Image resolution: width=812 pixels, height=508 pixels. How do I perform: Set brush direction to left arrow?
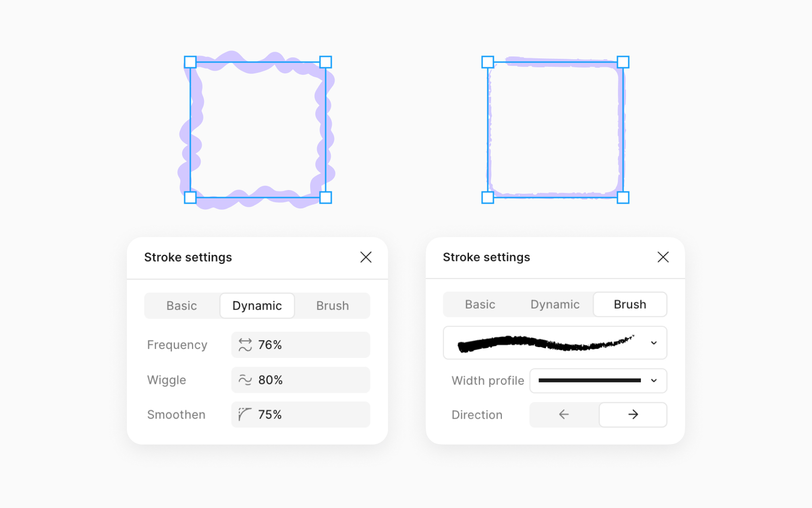564,414
